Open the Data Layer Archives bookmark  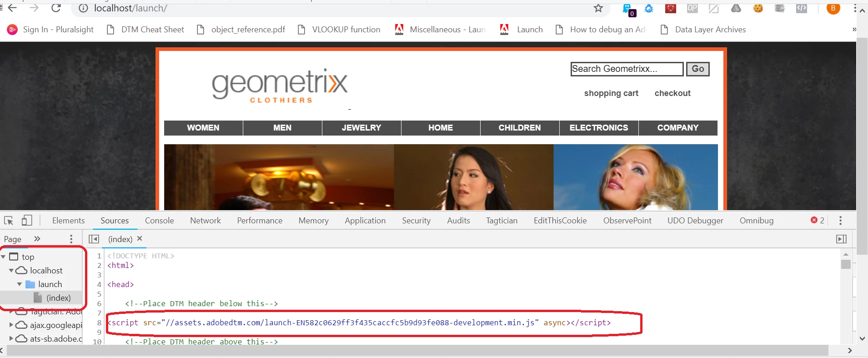[703, 30]
